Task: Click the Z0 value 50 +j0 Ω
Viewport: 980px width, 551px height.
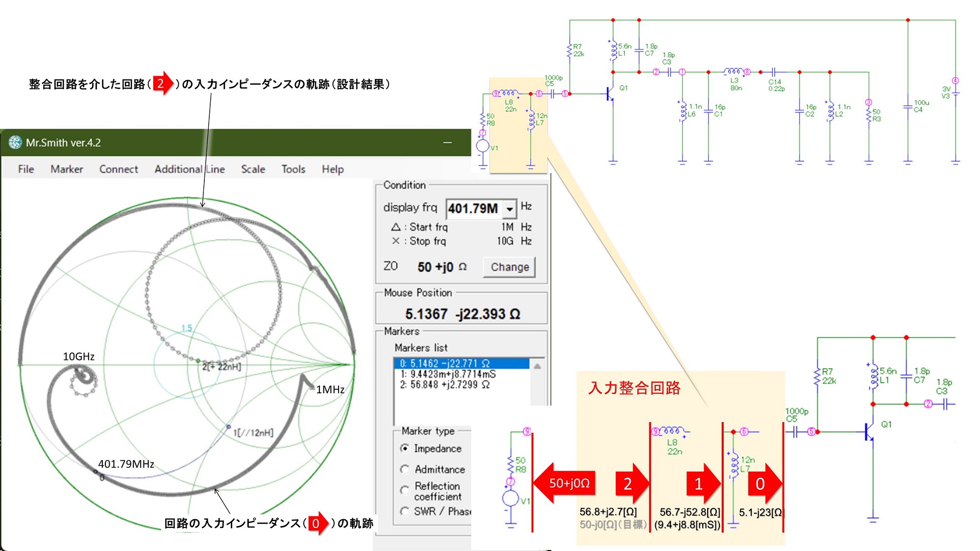Action: point(441,267)
